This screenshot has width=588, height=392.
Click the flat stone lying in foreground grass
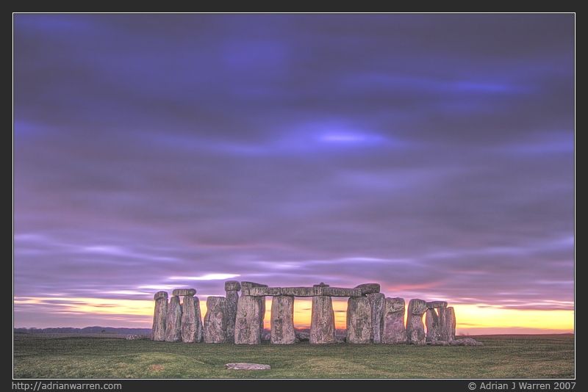click(248, 366)
